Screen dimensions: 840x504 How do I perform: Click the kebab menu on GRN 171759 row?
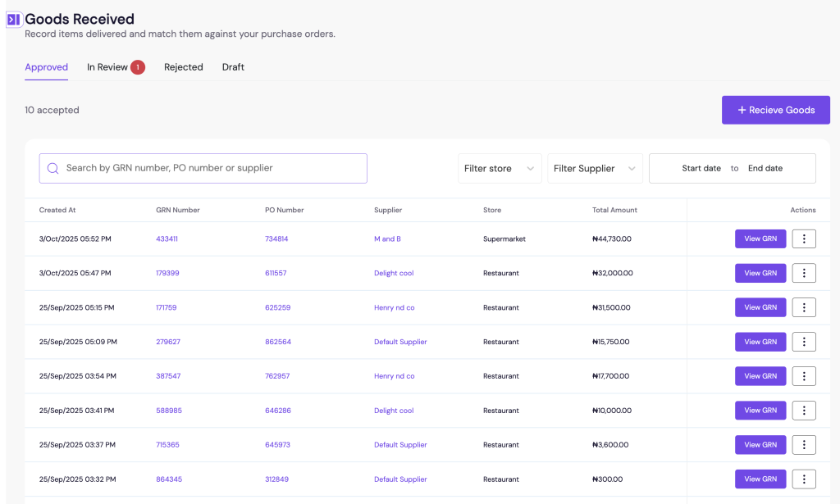coord(804,307)
